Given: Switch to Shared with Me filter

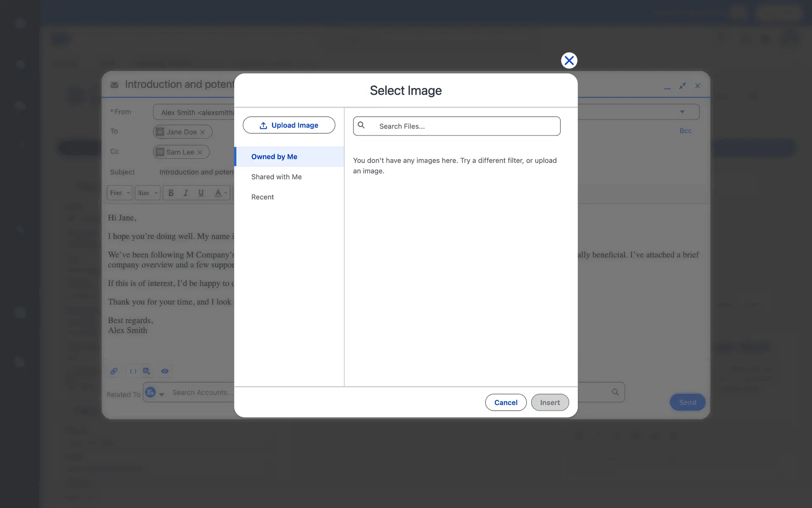Looking at the screenshot, I should [276, 177].
